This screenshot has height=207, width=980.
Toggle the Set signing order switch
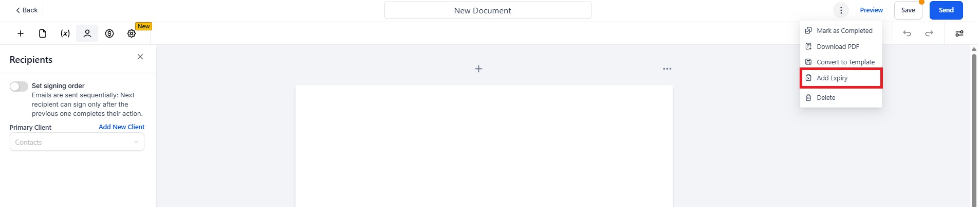[x=19, y=86]
